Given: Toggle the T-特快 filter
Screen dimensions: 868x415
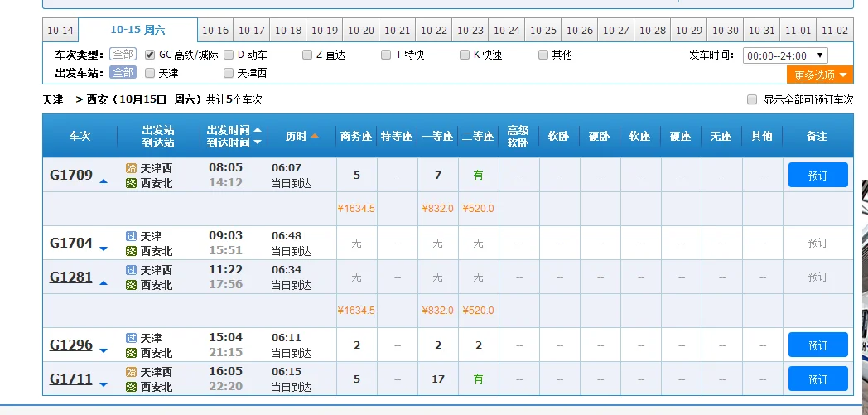Looking at the screenshot, I should click(x=386, y=55).
